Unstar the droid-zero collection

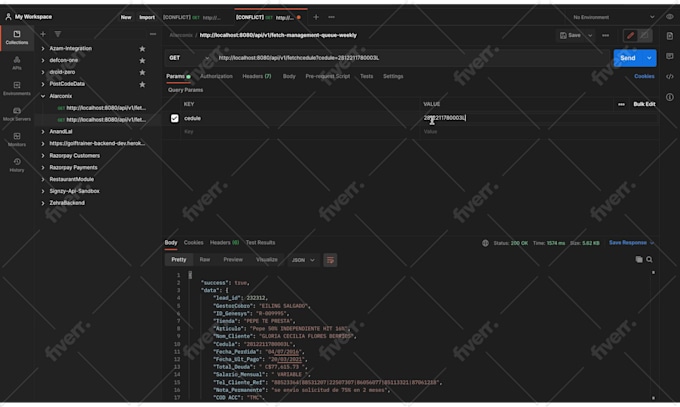pos(142,72)
